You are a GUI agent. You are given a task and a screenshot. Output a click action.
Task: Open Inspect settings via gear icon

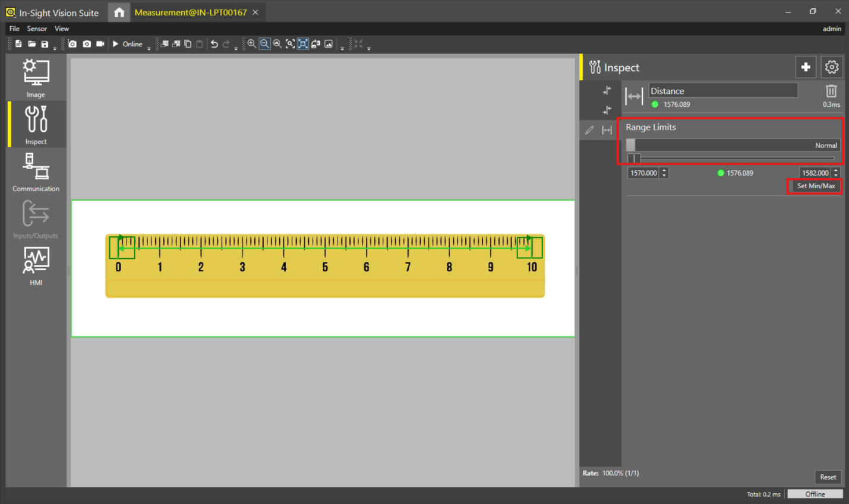click(831, 66)
